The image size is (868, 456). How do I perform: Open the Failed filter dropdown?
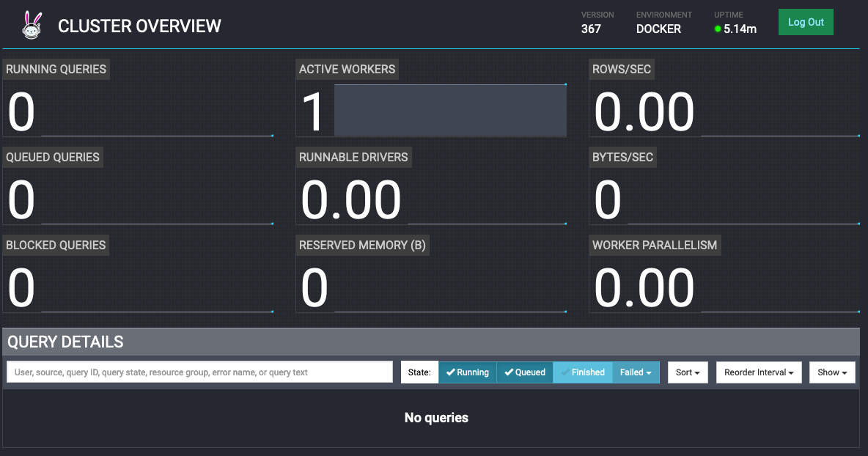636,372
